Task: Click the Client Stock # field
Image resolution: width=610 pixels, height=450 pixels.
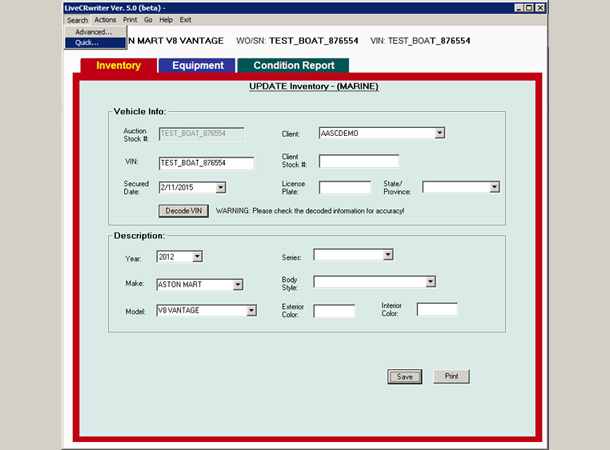Action: (x=359, y=161)
